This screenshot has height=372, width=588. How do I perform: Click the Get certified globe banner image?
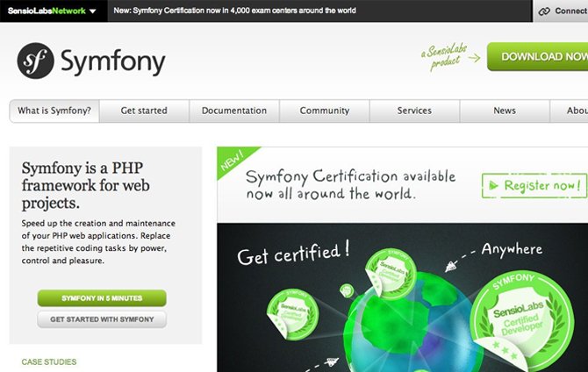click(x=402, y=297)
